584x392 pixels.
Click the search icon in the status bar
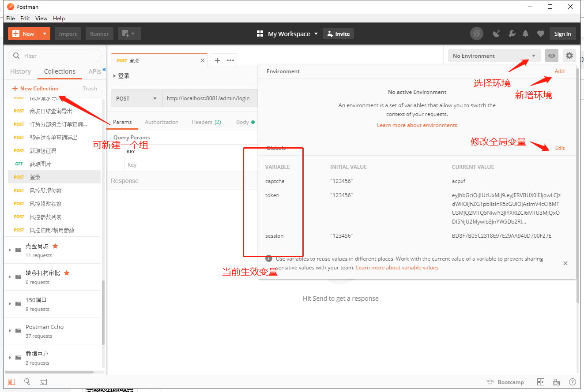point(27,381)
